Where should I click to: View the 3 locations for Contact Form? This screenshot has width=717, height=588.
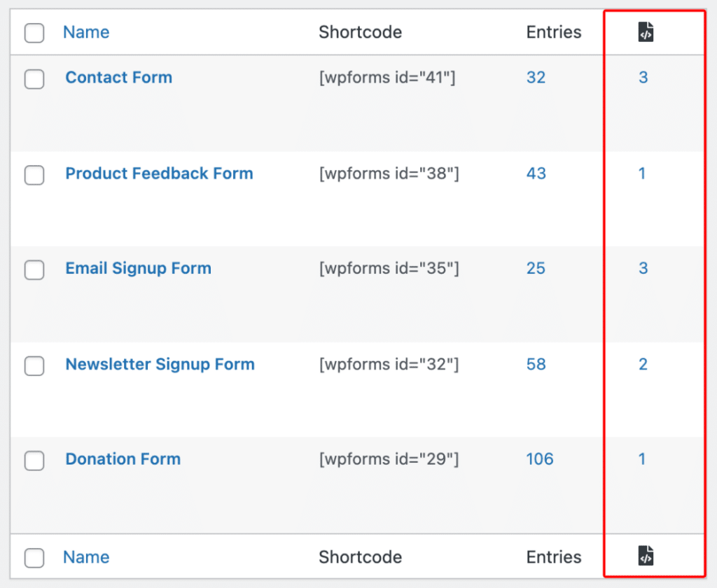click(643, 78)
